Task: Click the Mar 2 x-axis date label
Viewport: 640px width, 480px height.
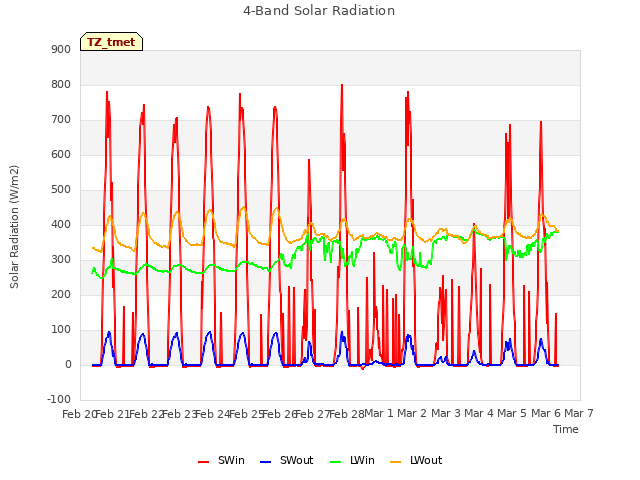Action: (x=412, y=413)
